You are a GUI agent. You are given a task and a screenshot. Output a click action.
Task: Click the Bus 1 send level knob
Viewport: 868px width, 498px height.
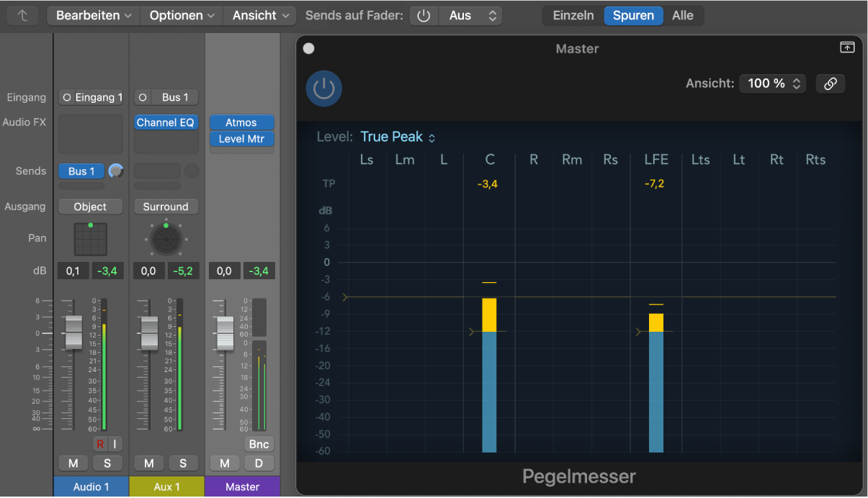click(x=115, y=171)
